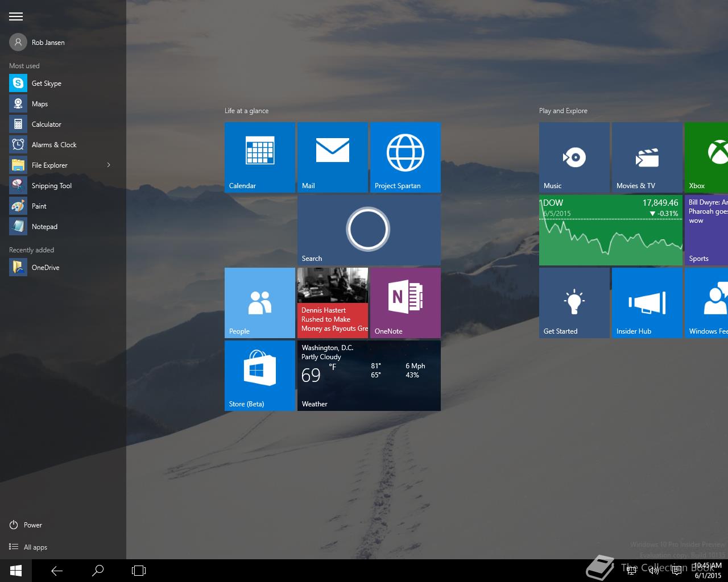
Task: Open Movies & TV tile
Action: pos(647,157)
